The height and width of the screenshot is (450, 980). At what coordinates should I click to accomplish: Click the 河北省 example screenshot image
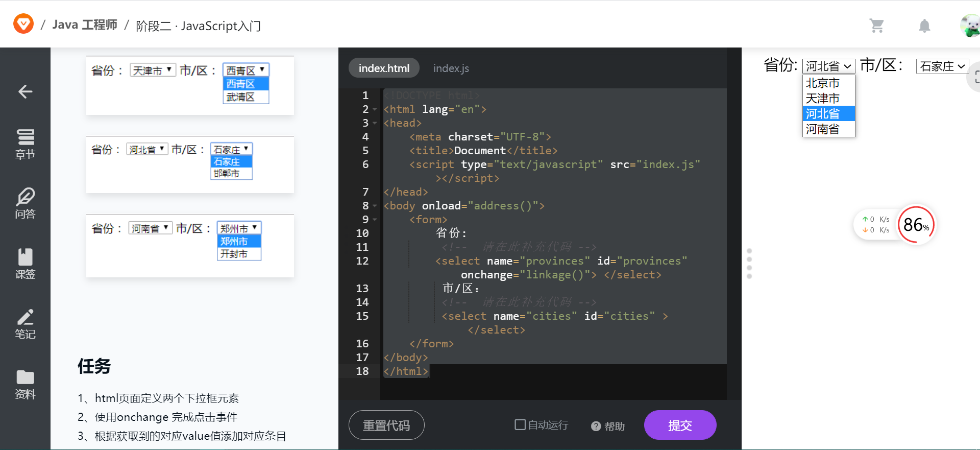click(190, 164)
